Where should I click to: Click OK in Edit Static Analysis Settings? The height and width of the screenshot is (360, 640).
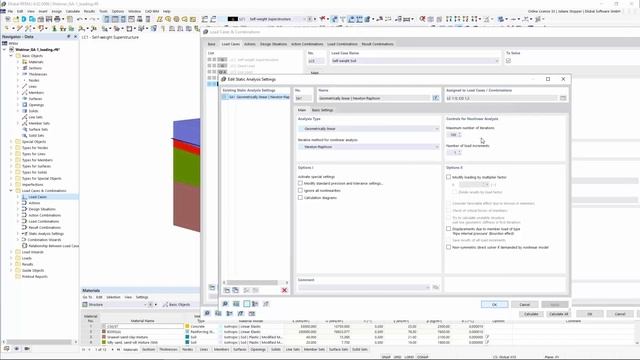[494, 304]
